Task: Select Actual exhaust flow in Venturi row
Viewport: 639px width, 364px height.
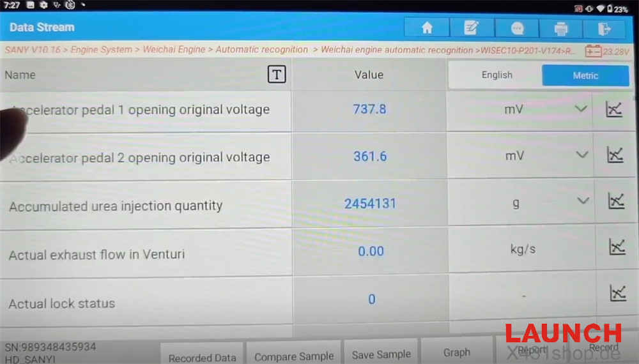Action: click(146, 254)
